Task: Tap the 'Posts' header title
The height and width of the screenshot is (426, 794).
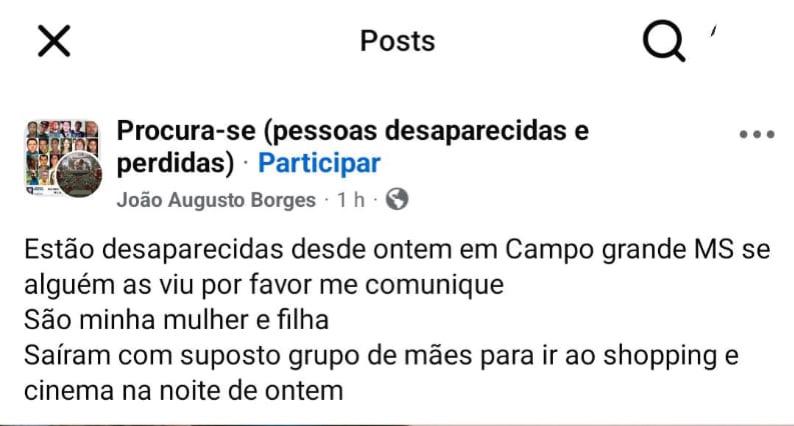Action: 397,41
